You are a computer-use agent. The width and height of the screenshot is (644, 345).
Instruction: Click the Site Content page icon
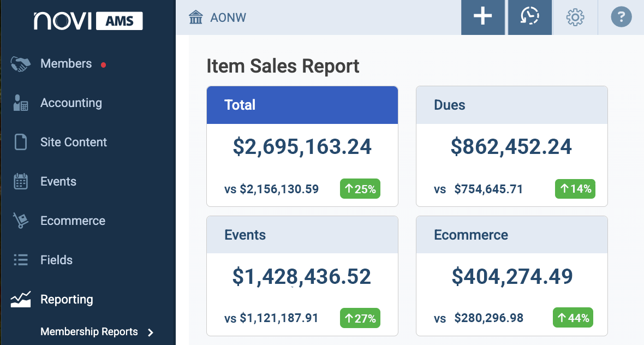tap(21, 142)
